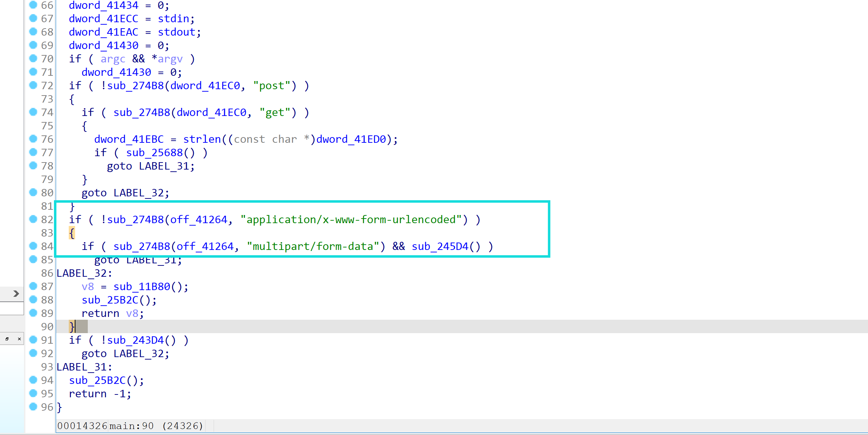Screen dimensions: 868x435
Task: Click goto LABEL_32 on line 80
Action: tap(126, 193)
